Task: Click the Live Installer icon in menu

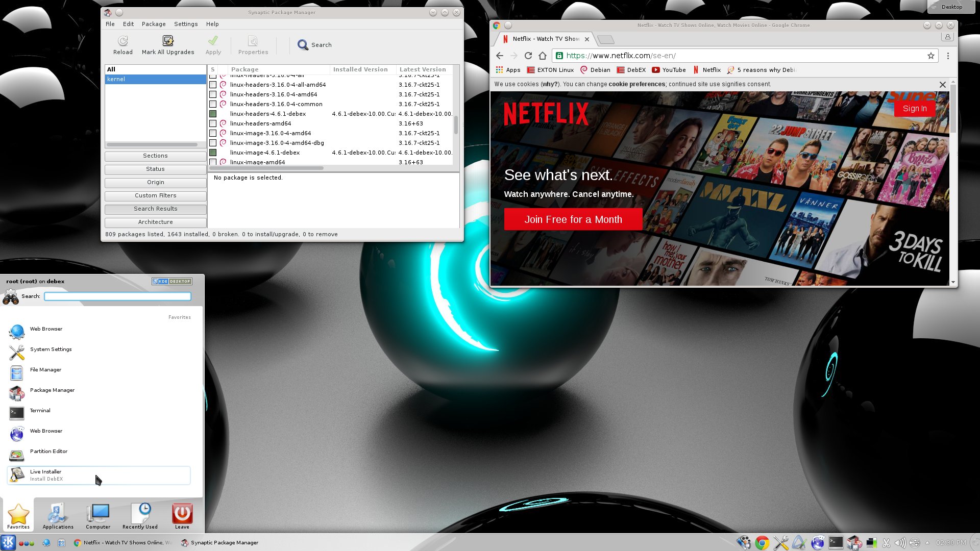Action: 17,474
